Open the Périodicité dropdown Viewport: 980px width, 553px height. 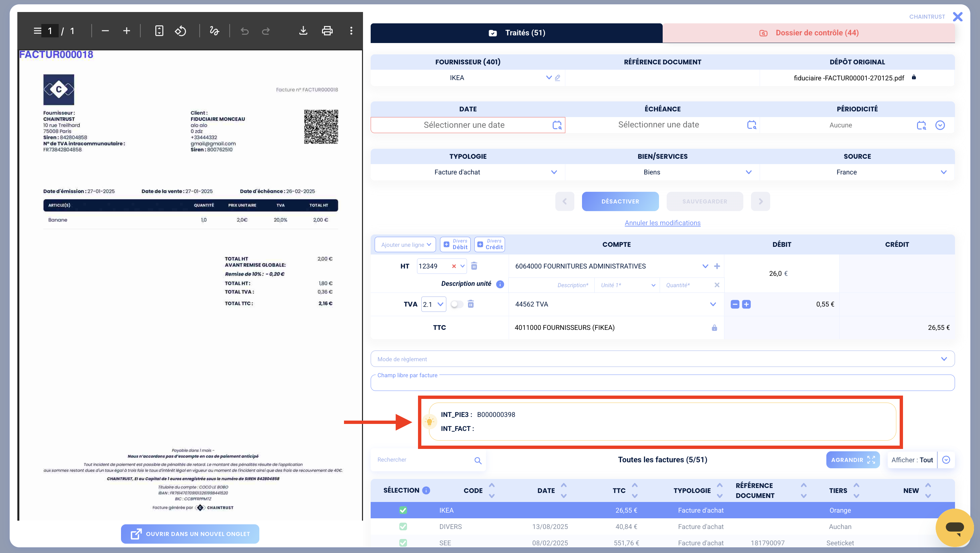tap(940, 125)
